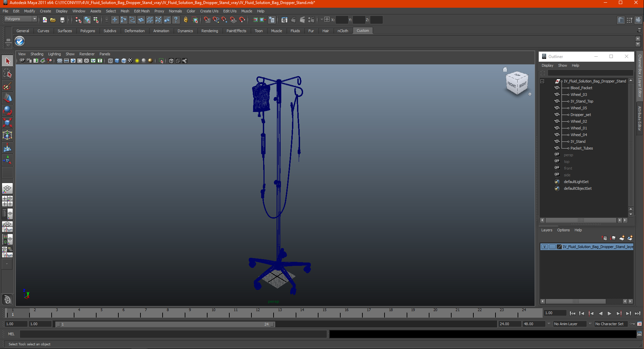Toggle auto keyframe key icon
The width and height of the screenshot is (644, 349).
pos(632,324)
